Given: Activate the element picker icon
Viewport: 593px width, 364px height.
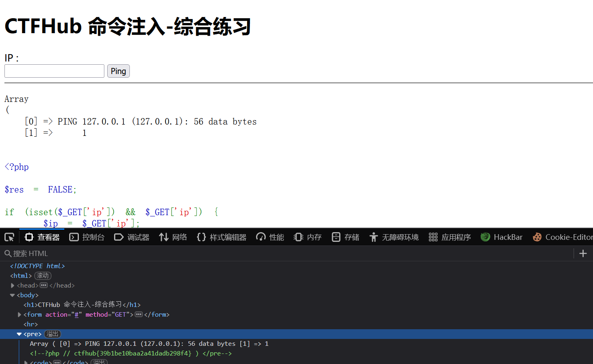Looking at the screenshot, I should click(9, 237).
